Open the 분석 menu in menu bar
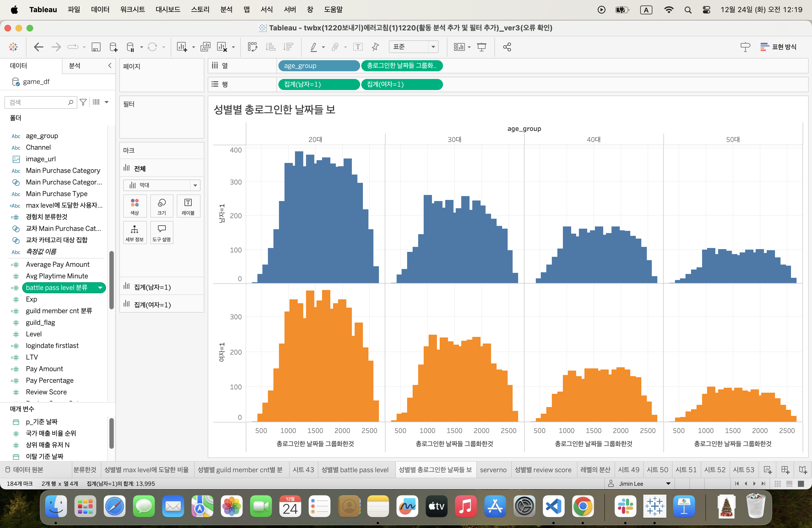This screenshot has height=528, width=812. tap(226, 10)
